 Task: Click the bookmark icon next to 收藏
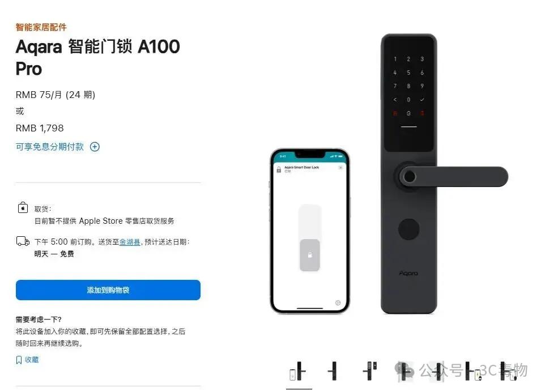19,360
